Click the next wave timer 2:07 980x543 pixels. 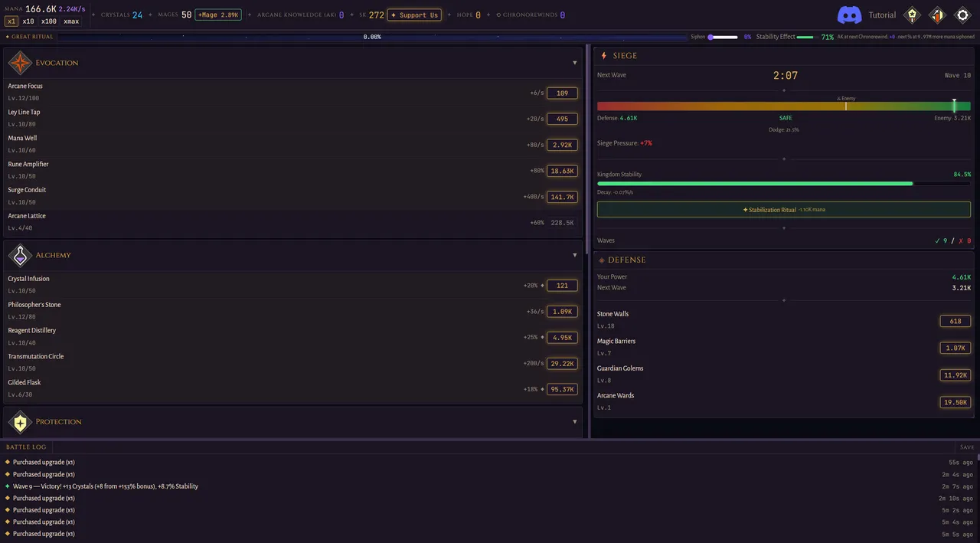(x=786, y=76)
